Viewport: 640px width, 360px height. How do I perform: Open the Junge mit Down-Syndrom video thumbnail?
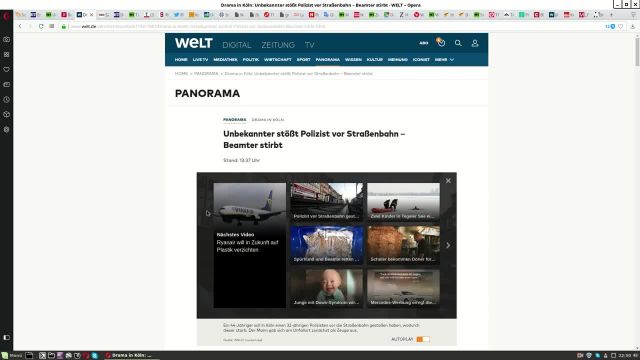326,288
